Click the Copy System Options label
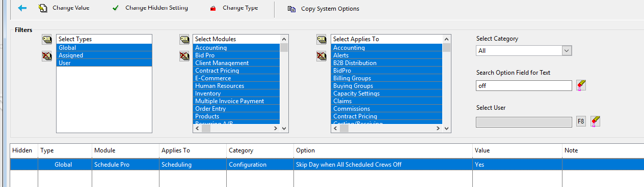 coord(330,9)
